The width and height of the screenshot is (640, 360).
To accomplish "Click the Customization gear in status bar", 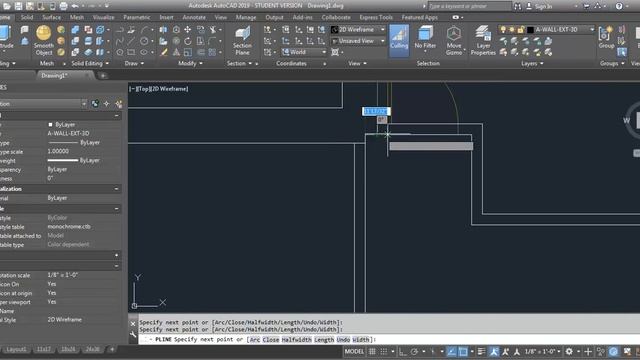I will (x=569, y=351).
